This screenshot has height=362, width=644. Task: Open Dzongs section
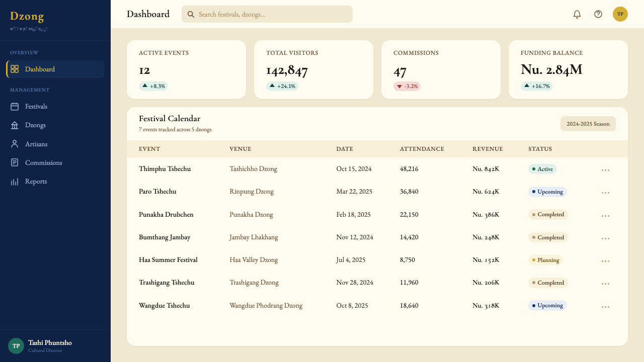(55, 125)
